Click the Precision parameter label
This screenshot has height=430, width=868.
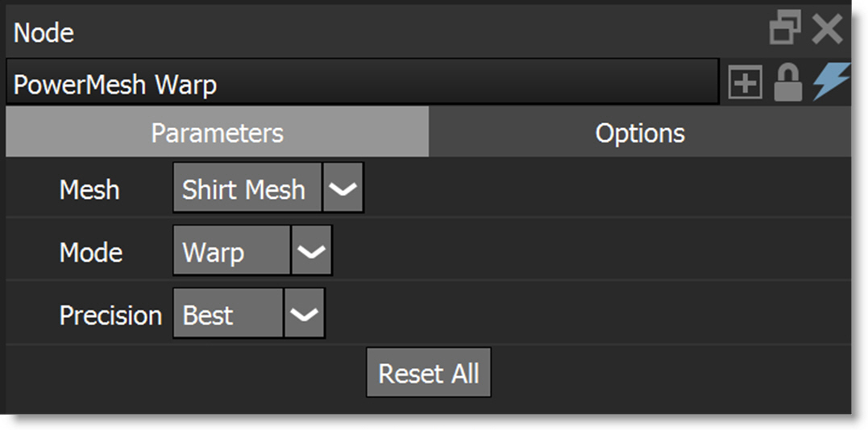(x=110, y=316)
